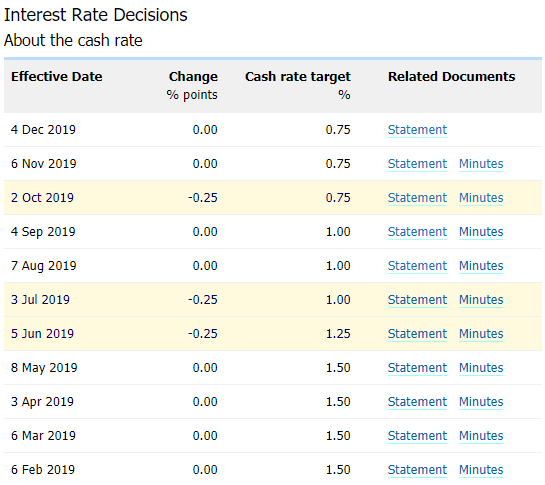Image resolution: width=545 pixels, height=485 pixels.
Task: Select the '2 Oct 2019' date cell
Action: (42, 198)
